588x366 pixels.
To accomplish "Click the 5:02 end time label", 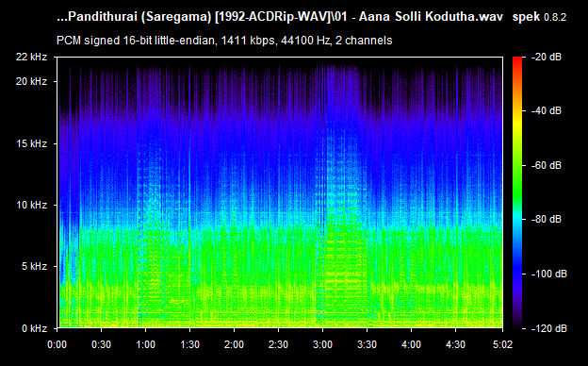I will point(502,344).
